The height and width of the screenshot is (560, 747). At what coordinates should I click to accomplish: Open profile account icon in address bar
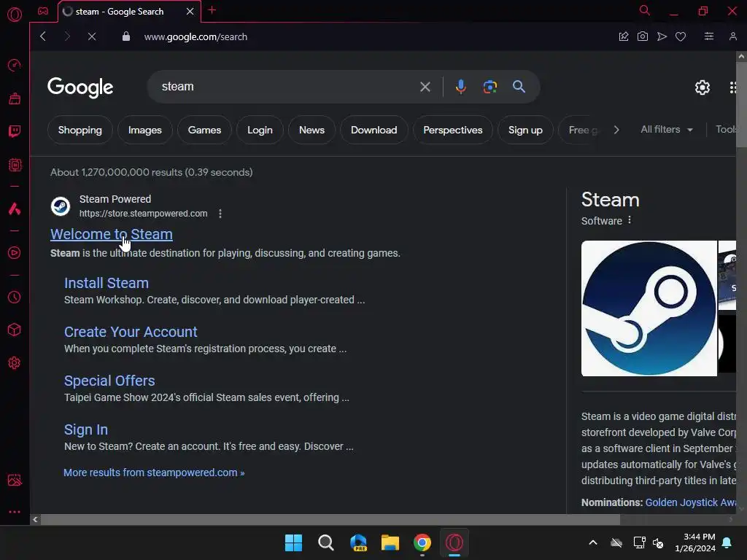732,36
